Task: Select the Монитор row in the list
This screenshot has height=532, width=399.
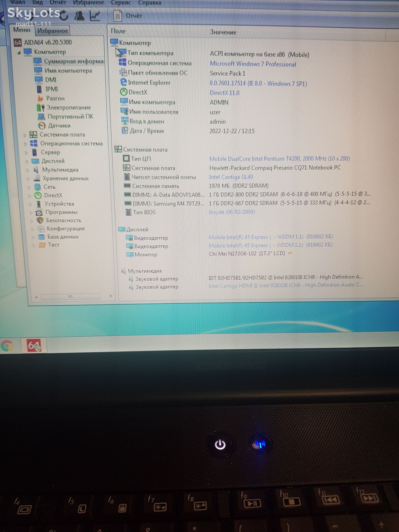Action: pos(205,254)
